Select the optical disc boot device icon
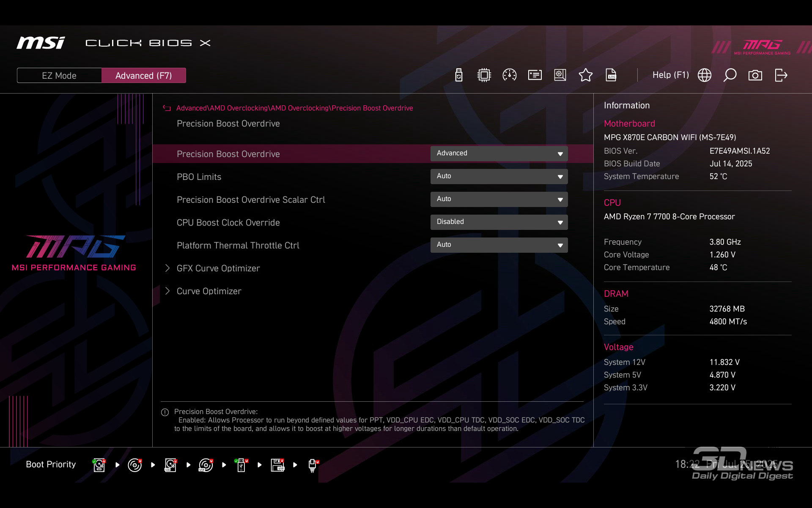This screenshot has height=508, width=812. coord(135,465)
